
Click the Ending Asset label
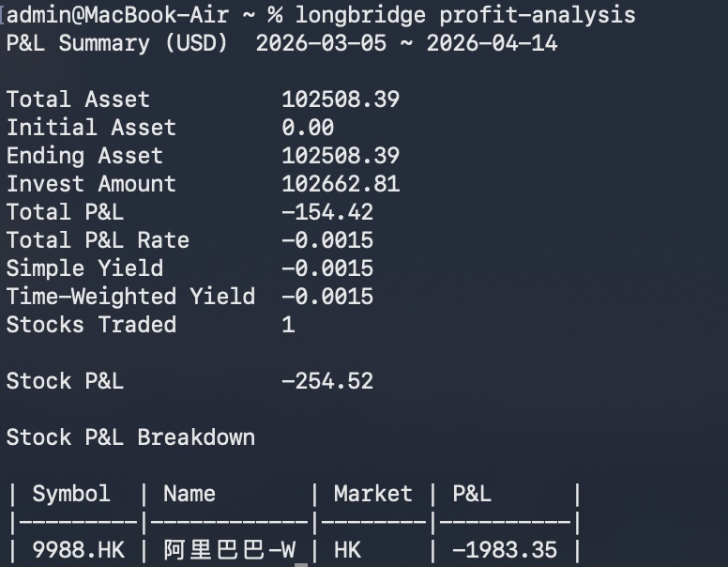[x=84, y=156]
